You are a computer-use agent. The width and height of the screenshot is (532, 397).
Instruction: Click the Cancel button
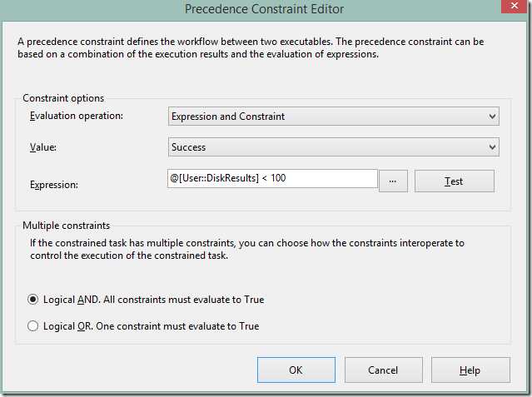coord(383,370)
